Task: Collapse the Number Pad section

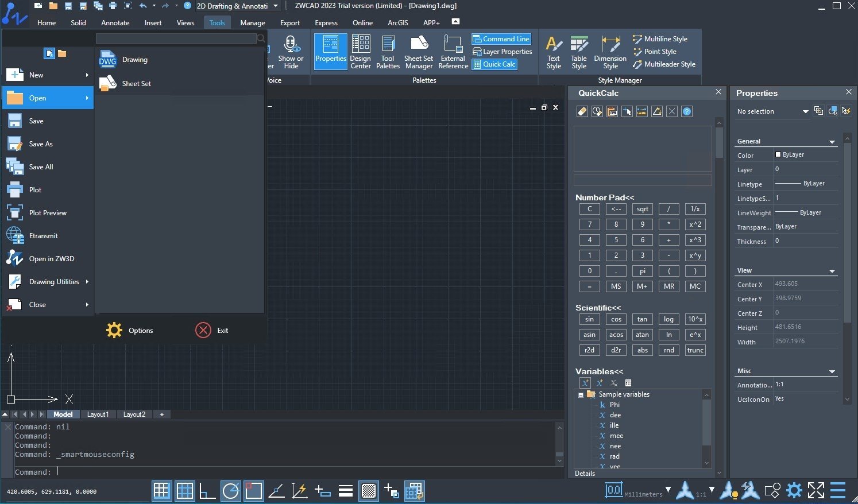Action: coord(605,197)
